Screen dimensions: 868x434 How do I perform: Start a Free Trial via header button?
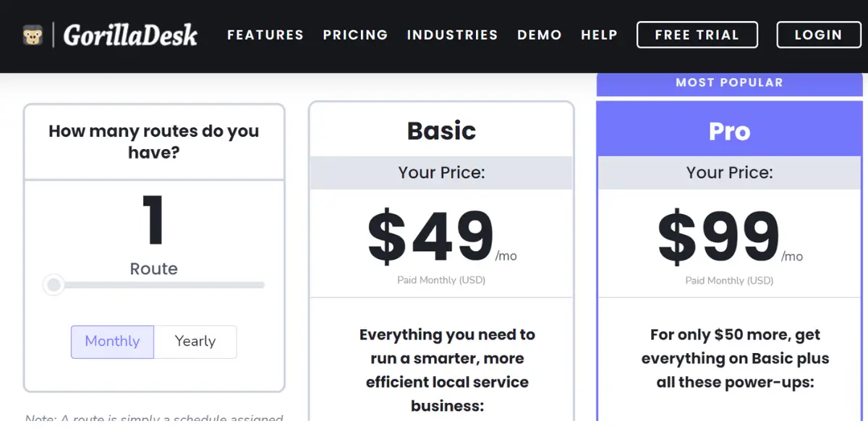[697, 35]
